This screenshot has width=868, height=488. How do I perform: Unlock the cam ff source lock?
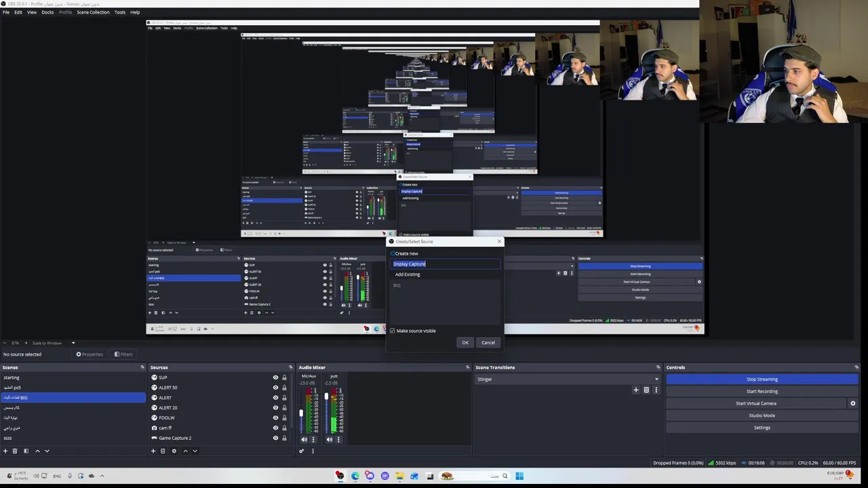coord(284,428)
